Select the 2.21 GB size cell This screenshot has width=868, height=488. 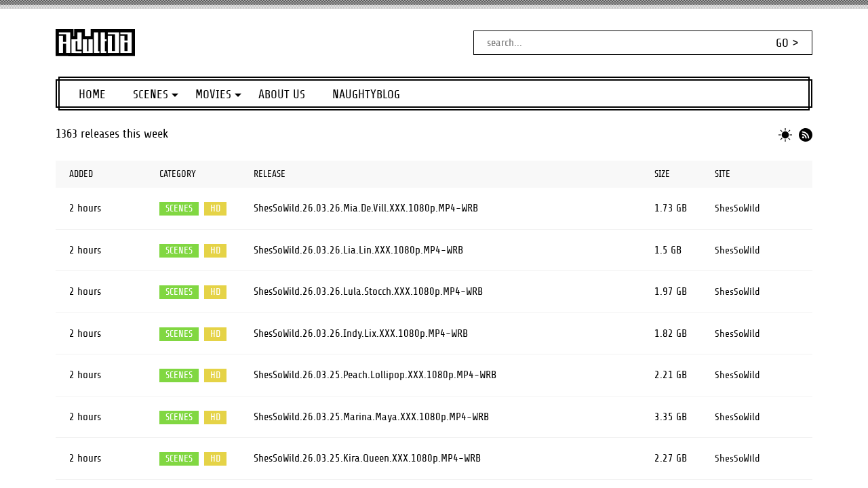[x=671, y=375]
